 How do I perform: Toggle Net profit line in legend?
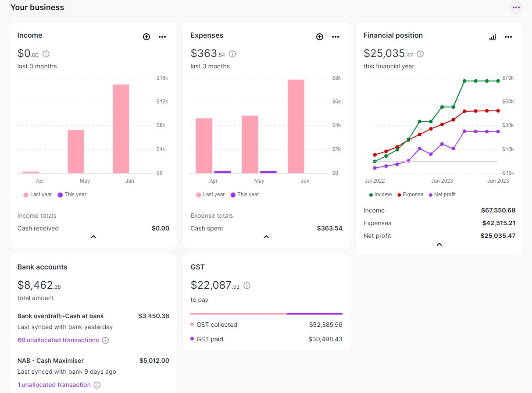point(443,195)
